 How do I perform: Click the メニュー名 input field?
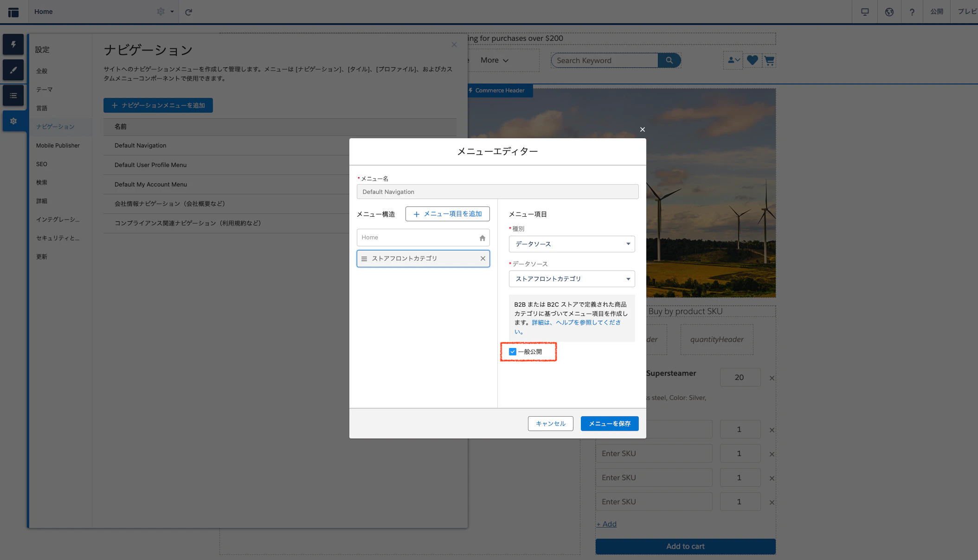tap(497, 192)
